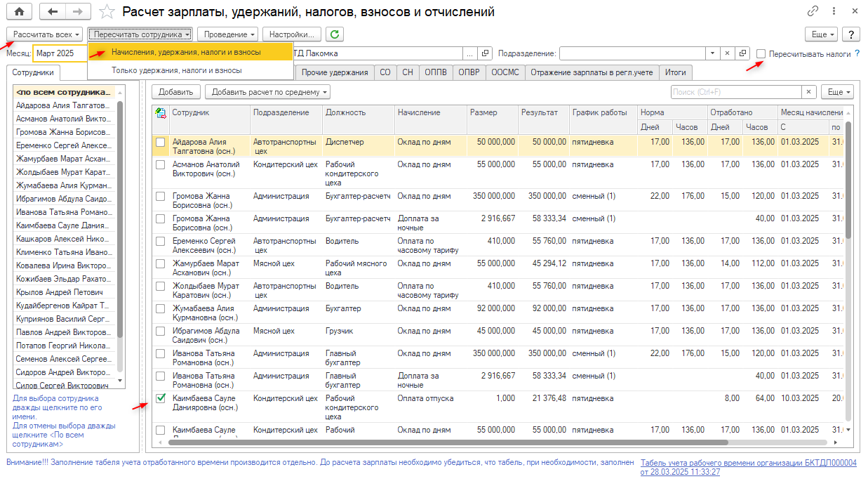Uncheck the Каимбаева Сауле Оплата отпуска row
Screen dimensions: 868x479
click(161, 399)
